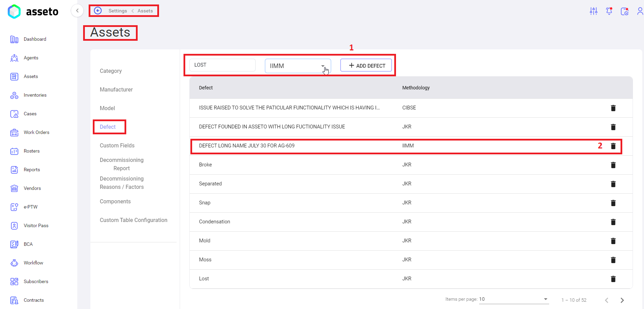Collapse the sidebar with chevron button
The image size is (644, 309).
pos(77,11)
